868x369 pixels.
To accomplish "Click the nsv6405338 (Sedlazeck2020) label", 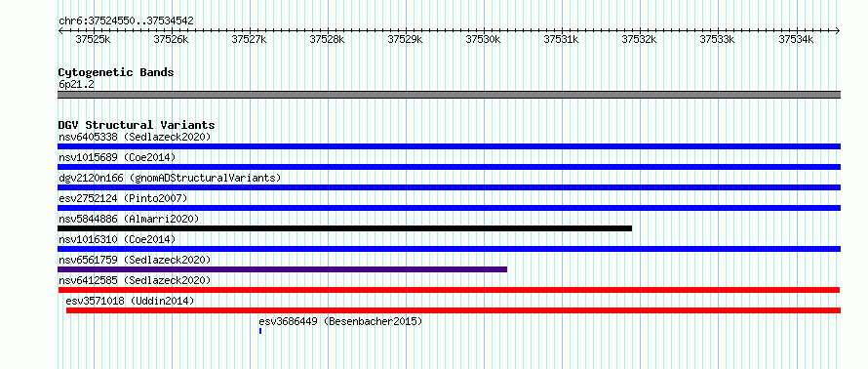I will point(135,137).
